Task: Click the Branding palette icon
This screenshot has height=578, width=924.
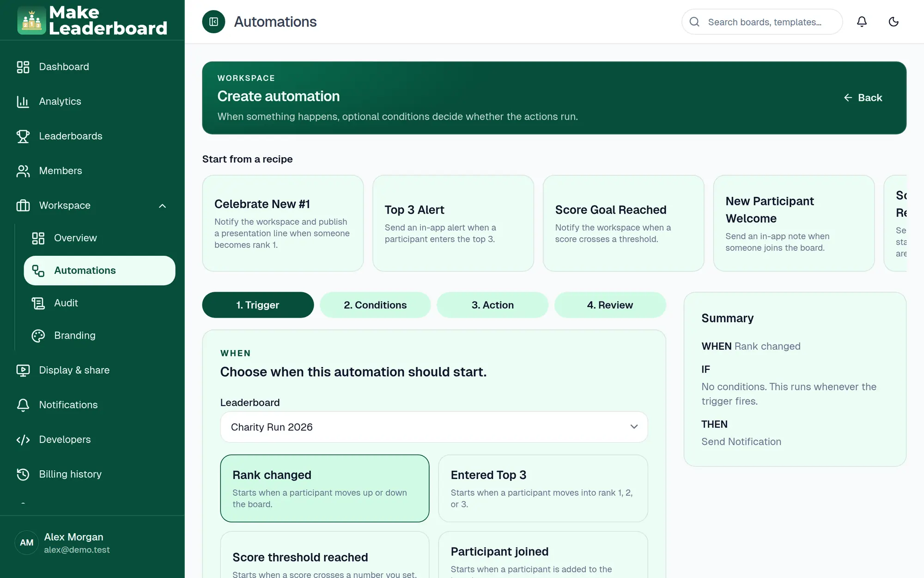Action: click(38, 336)
